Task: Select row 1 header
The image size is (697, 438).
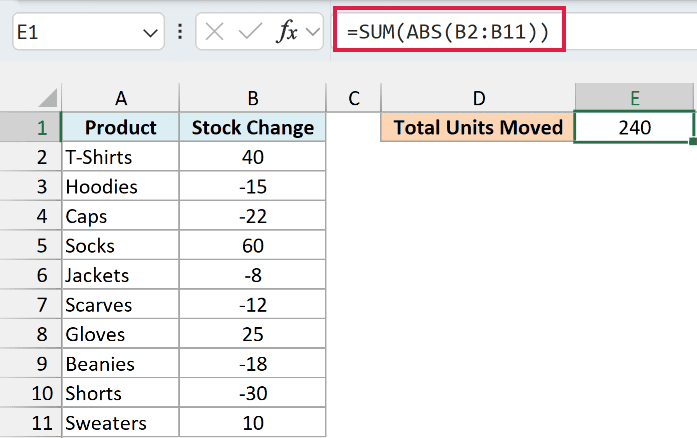Action: pos(30,127)
